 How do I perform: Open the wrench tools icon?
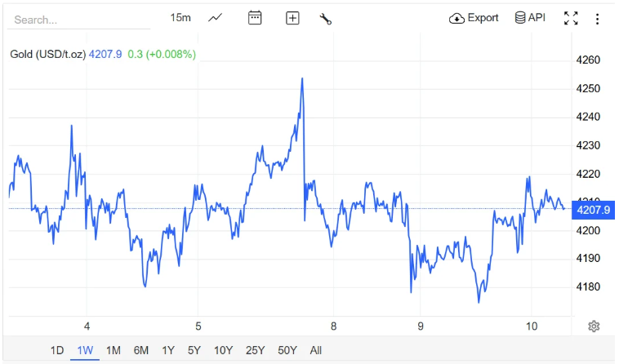pos(325,18)
